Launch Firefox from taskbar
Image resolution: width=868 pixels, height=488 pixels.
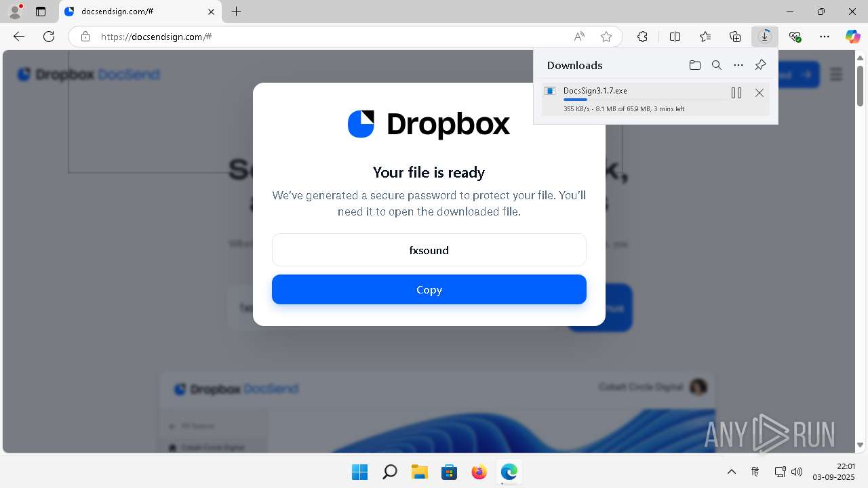point(479,472)
